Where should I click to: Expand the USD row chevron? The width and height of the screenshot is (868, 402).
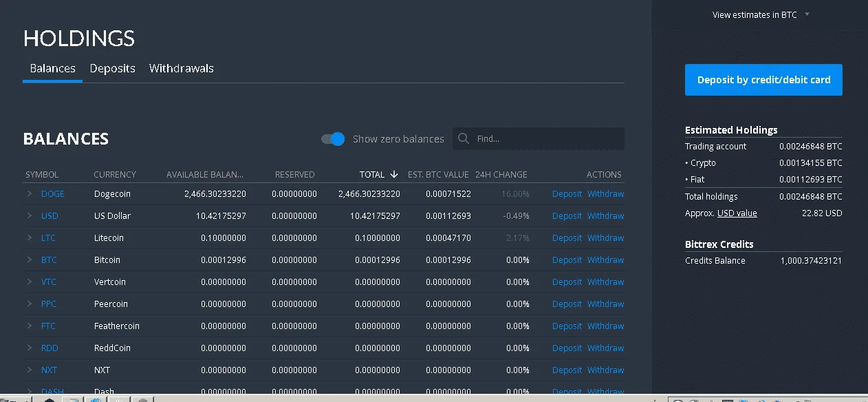click(x=30, y=215)
